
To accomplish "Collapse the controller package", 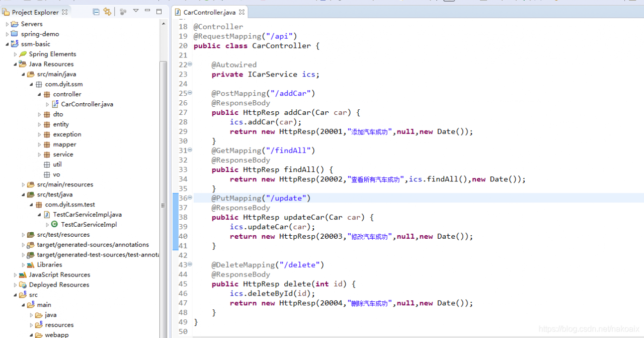I will 39,95.
